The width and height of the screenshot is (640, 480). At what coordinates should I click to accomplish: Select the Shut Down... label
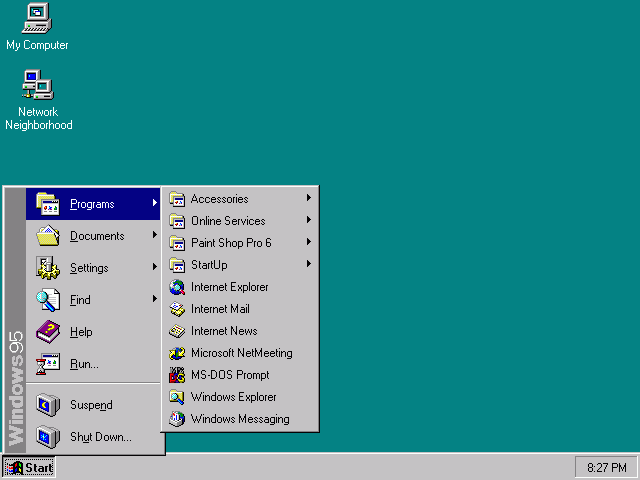pos(101,437)
